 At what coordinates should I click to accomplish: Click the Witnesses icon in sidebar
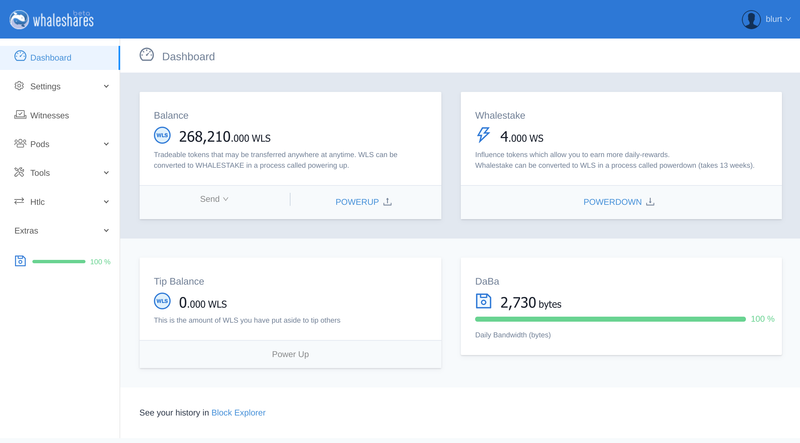pyautogui.click(x=20, y=115)
